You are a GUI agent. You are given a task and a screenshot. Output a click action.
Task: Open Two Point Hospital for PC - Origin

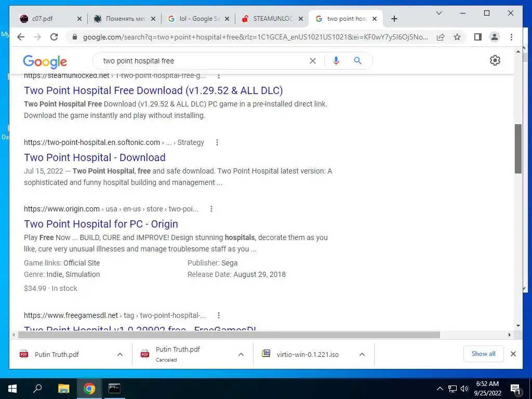[x=101, y=224]
